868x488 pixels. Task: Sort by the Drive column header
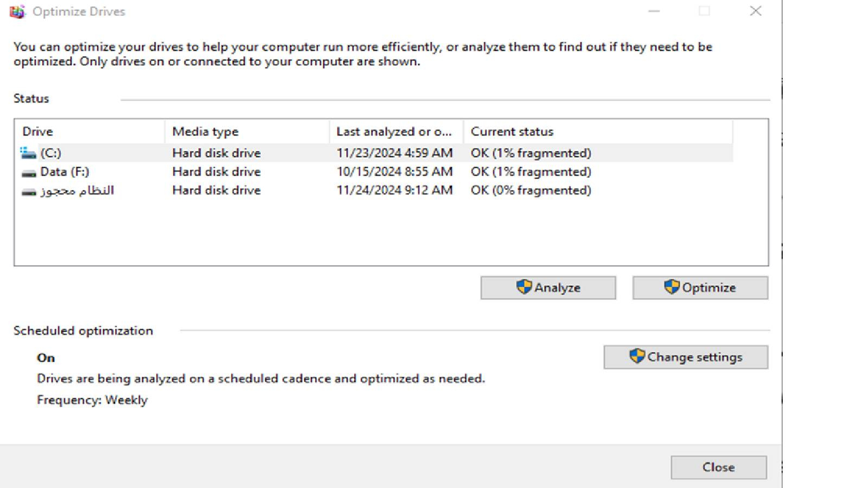(x=37, y=132)
